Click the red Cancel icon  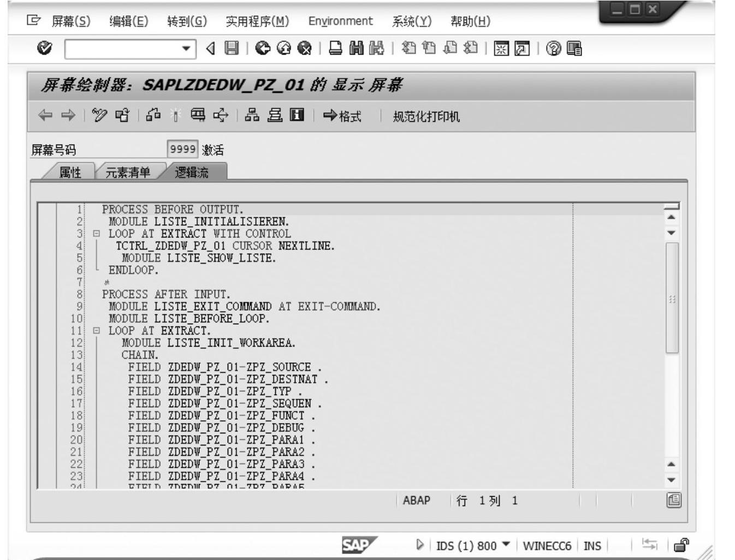coord(305,49)
